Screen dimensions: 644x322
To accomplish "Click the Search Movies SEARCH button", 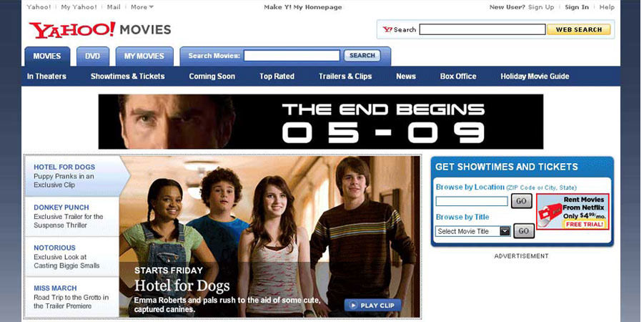I will [x=362, y=56].
